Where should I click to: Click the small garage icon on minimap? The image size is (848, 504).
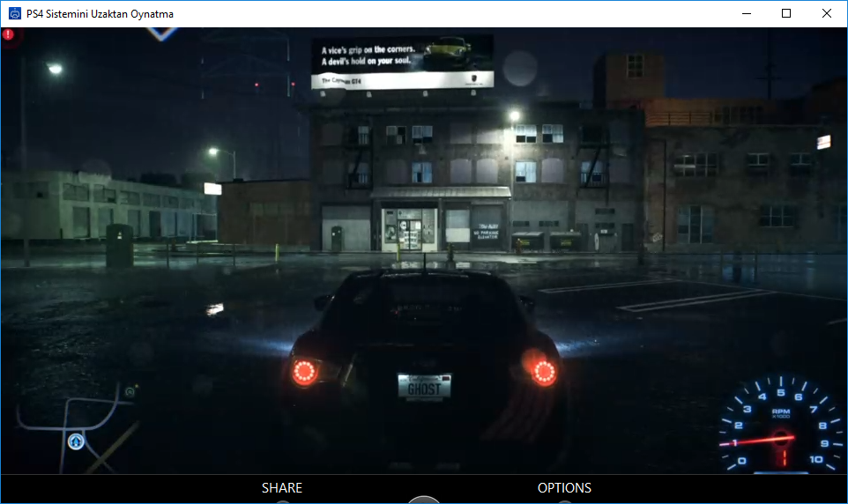130,391
